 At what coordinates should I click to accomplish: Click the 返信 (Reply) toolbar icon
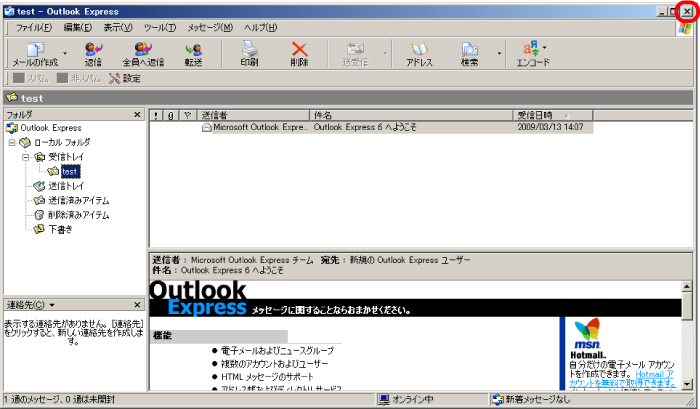(x=93, y=49)
